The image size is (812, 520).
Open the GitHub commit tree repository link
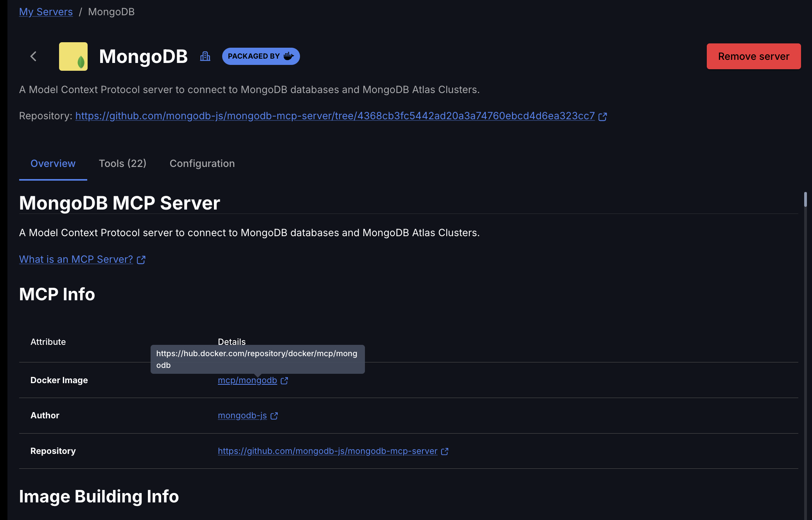(335, 116)
